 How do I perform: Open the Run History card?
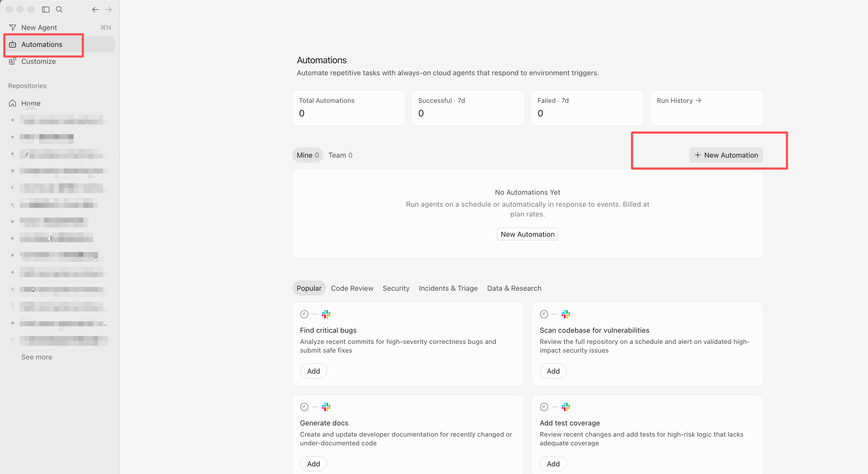[x=706, y=108]
